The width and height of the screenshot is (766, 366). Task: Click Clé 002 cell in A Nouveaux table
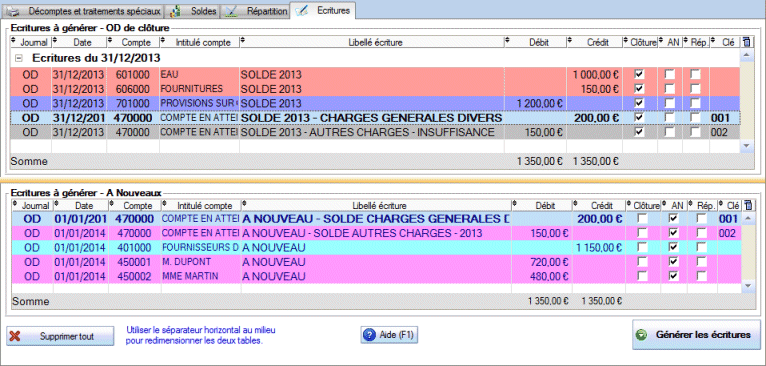729,233
